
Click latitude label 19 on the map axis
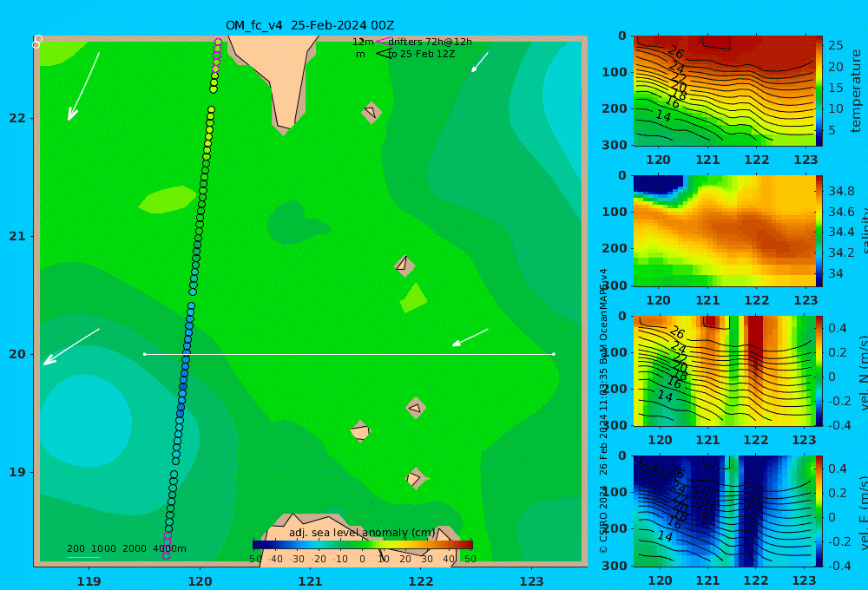point(17,472)
